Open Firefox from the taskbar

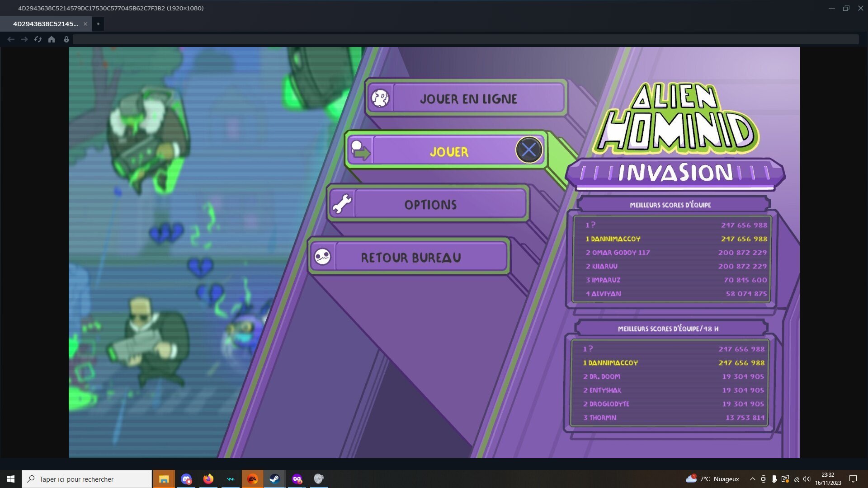point(208,479)
